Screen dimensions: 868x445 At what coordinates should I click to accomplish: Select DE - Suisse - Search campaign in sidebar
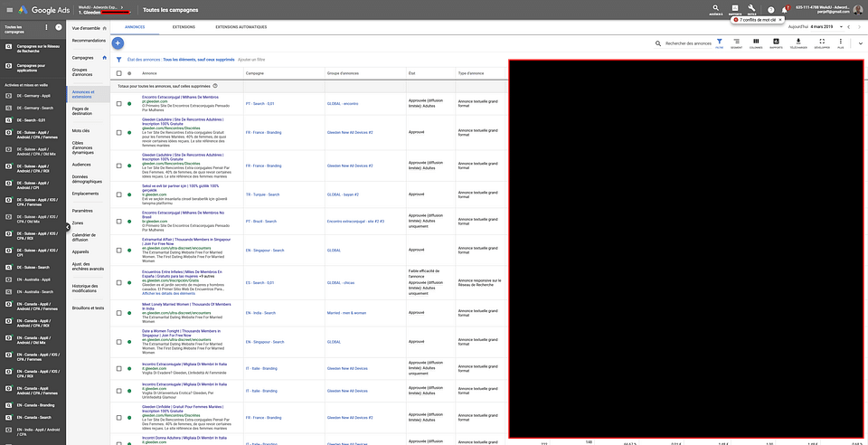(x=33, y=268)
